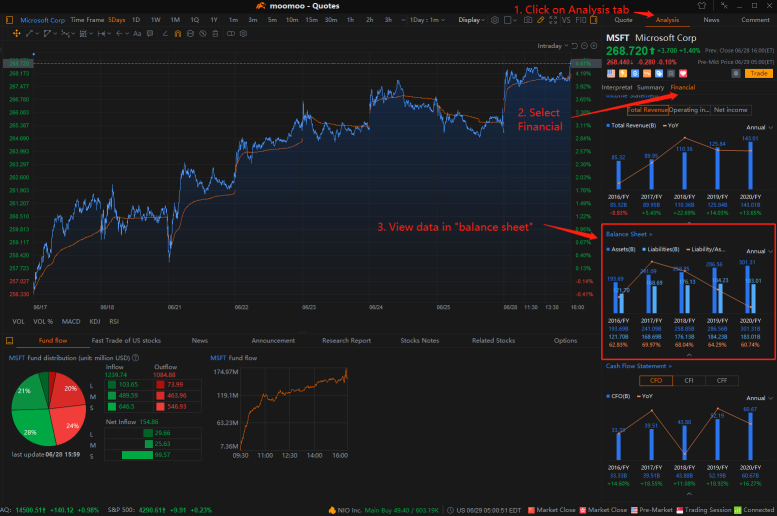
Task: Zoom in chart with the plus circle
Action: coord(594,46)
